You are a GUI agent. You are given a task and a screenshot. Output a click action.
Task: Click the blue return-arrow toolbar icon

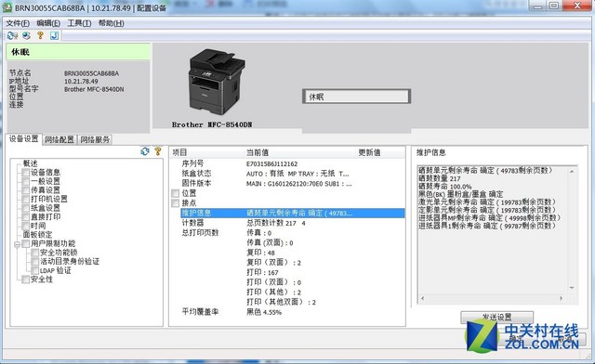(x=54, y=35)
